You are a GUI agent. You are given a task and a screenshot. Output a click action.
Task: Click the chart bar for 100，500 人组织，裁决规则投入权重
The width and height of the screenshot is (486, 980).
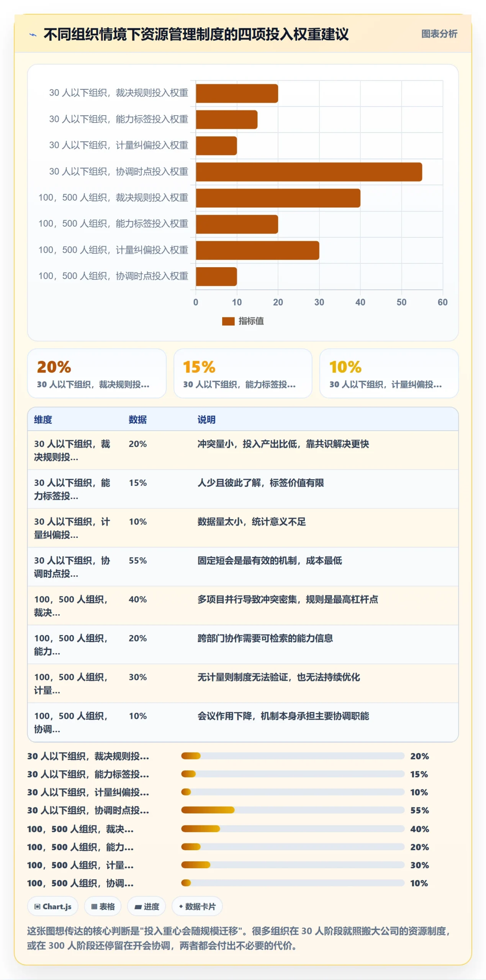coord(278,198)
